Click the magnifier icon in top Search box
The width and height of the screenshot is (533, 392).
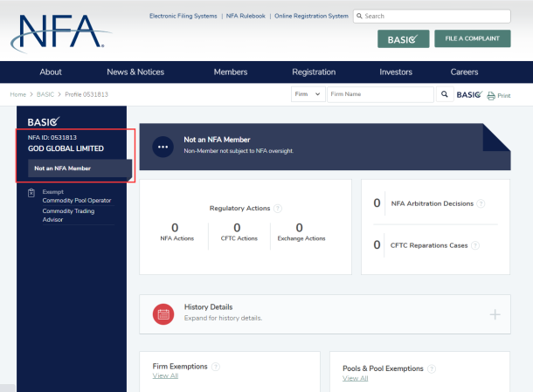[x=359, y=16]
